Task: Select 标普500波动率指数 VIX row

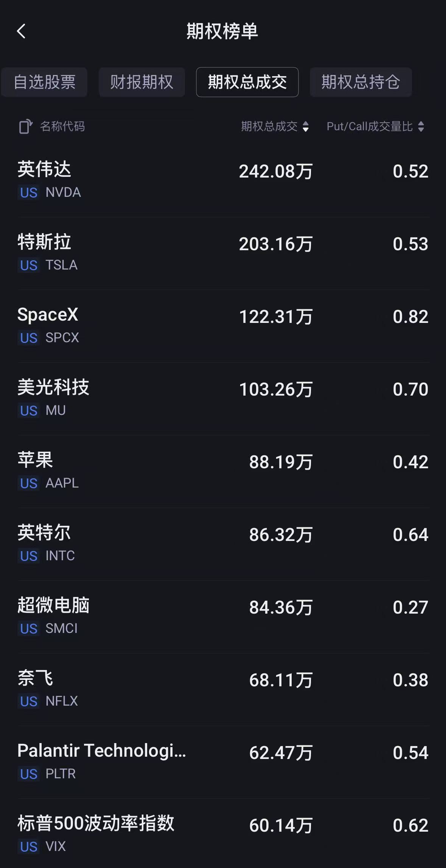Action: (223, 833)
